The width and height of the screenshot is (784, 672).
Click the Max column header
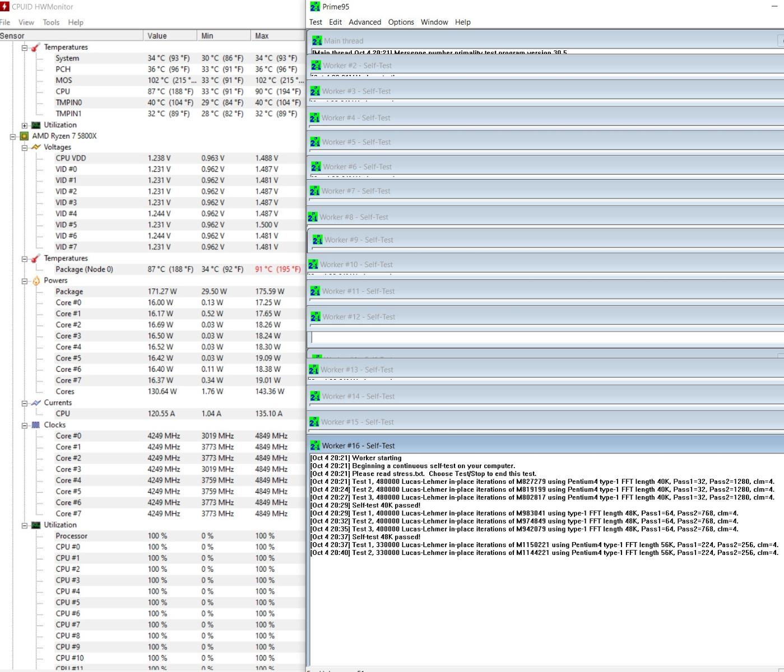[x=277, y=36]
